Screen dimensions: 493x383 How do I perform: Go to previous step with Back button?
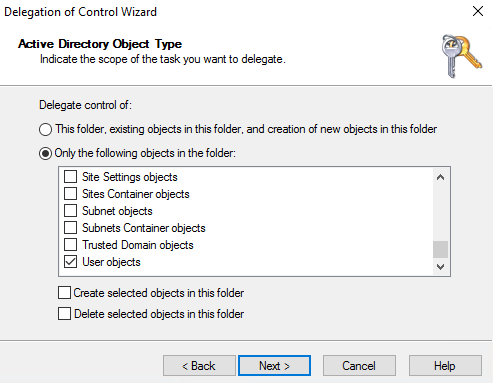[x=199, y=366]
